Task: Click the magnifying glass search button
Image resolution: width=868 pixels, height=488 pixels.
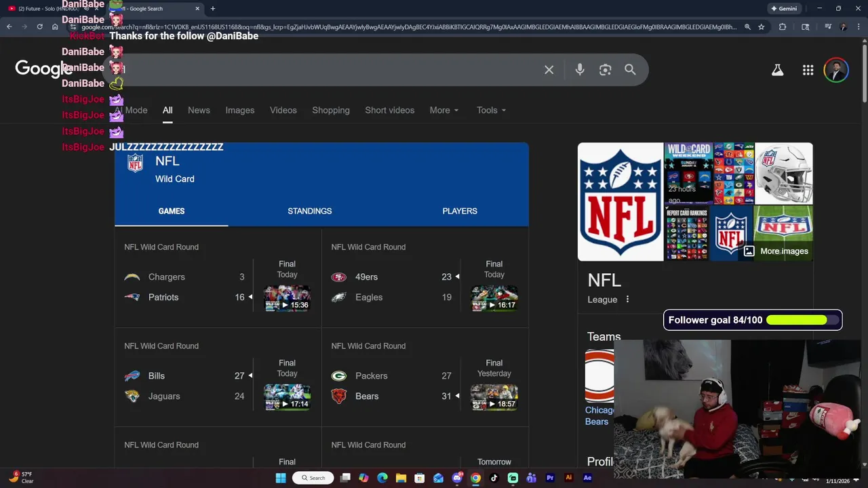Action: [630, 70]
